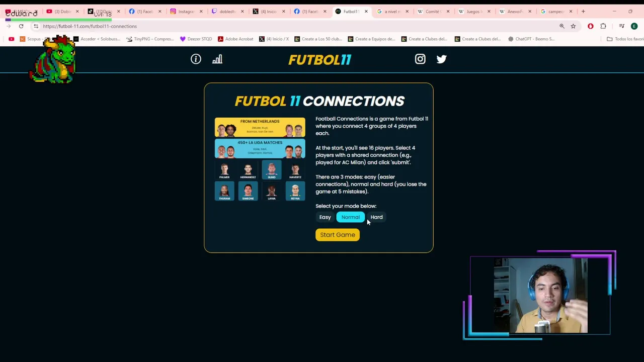Open the statistics bar chart icon

217,59
